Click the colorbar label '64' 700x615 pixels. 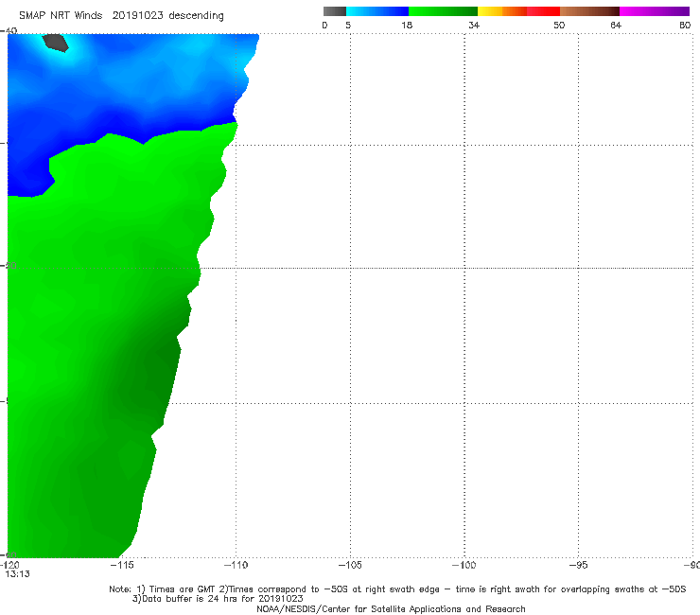(x=616, y=25)
